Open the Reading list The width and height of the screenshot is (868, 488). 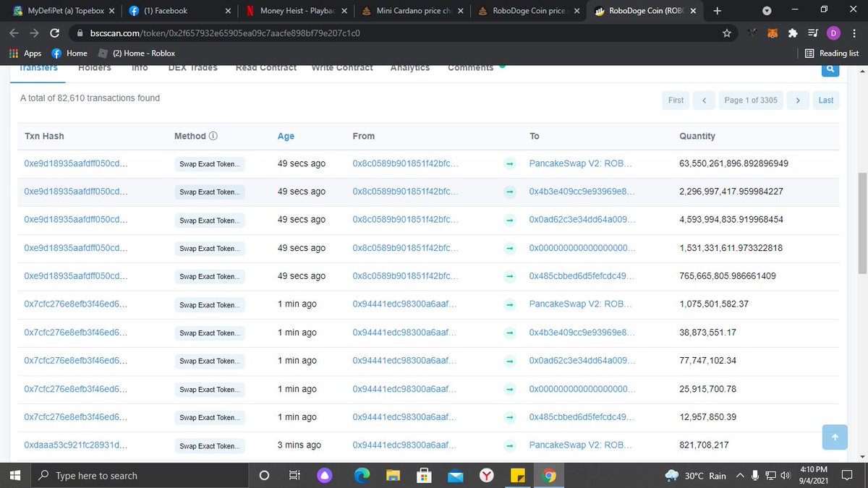click(832, 53)
